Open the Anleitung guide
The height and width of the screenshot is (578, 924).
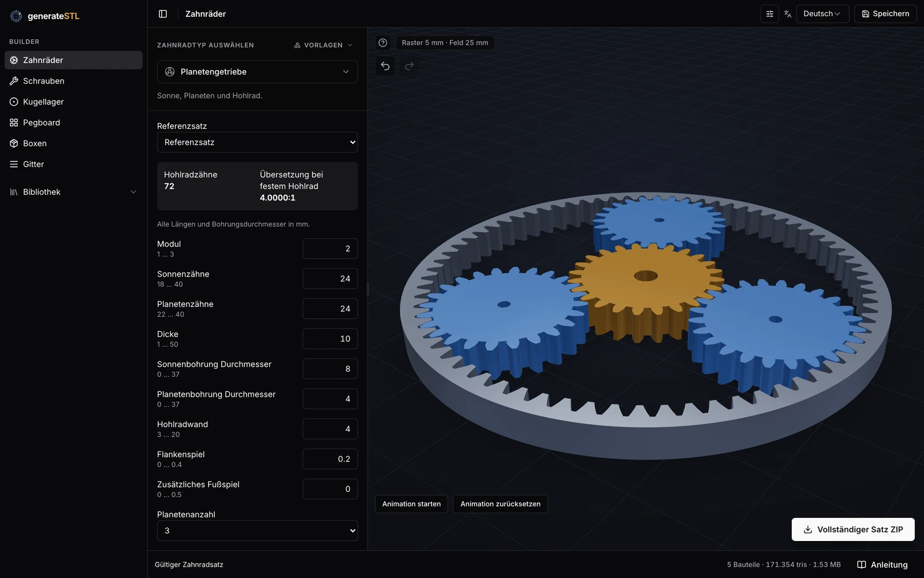point(882,565)
